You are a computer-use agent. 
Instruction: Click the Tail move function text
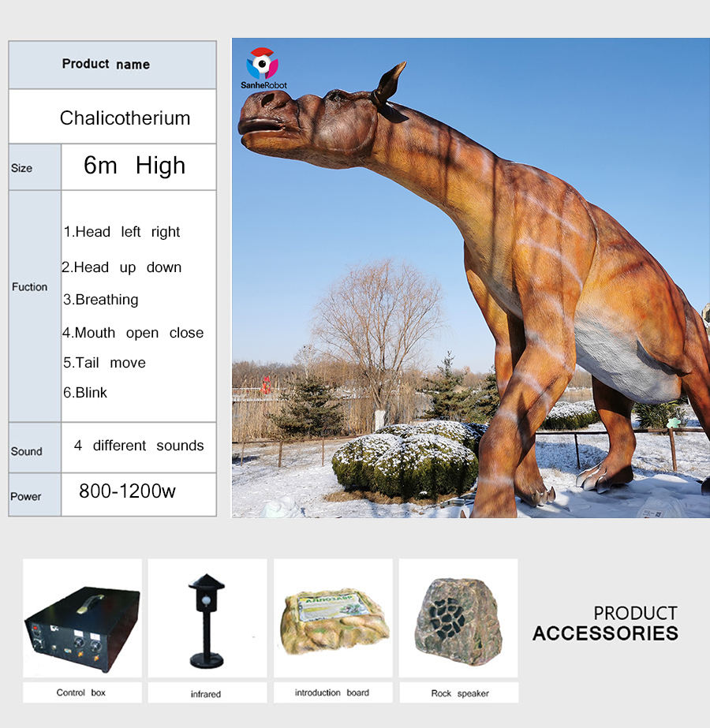tap(105, 363)
